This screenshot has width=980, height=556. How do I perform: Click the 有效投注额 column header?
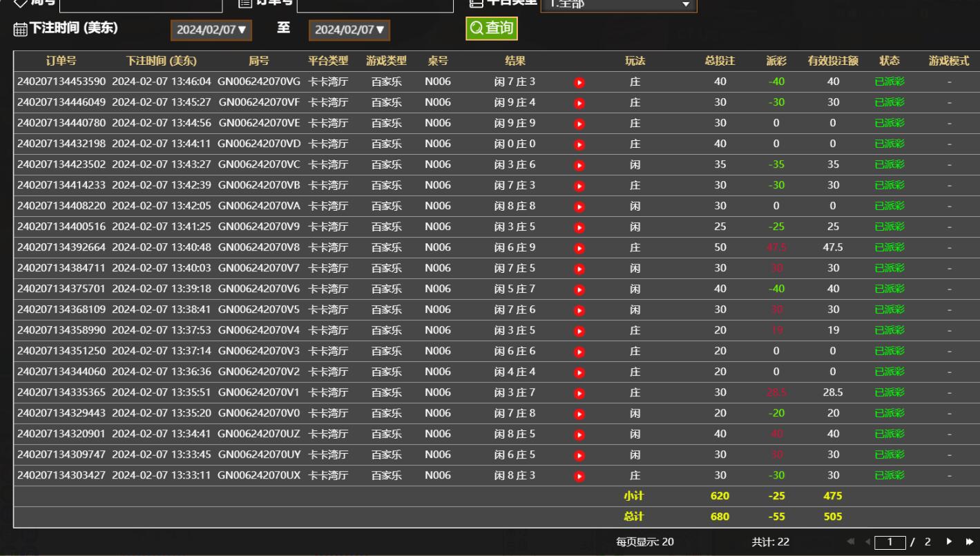click(x=833, y=61)
